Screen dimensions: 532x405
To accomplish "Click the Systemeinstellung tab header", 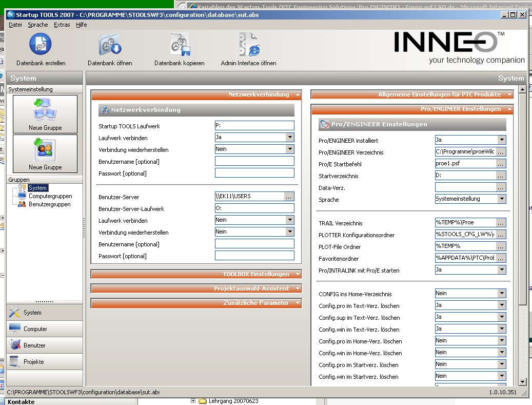I will click(45, 89).
